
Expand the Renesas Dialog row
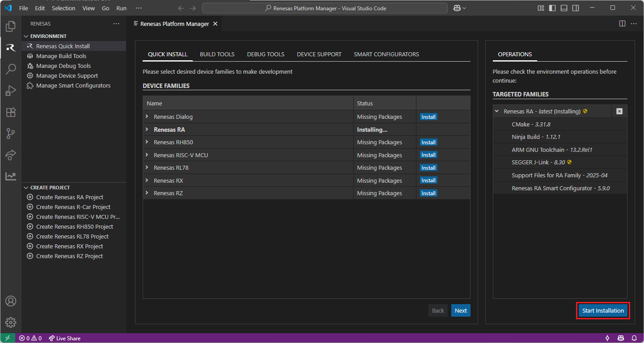[x=147, y=117]
